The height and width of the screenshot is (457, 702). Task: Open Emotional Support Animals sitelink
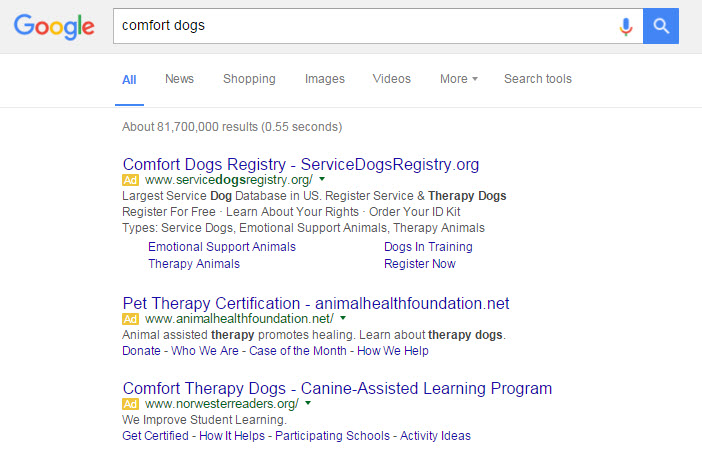[x=222, y=247]
